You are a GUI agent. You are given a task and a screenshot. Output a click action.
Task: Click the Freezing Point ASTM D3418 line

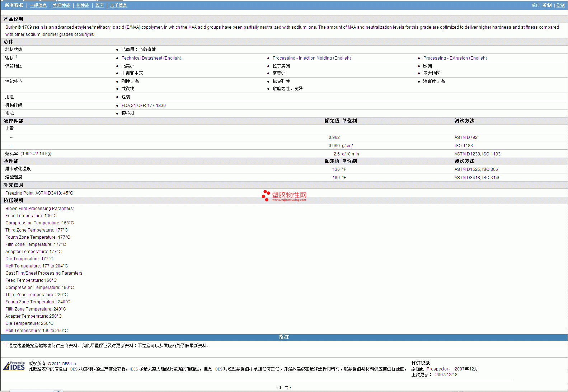point(39,193)
